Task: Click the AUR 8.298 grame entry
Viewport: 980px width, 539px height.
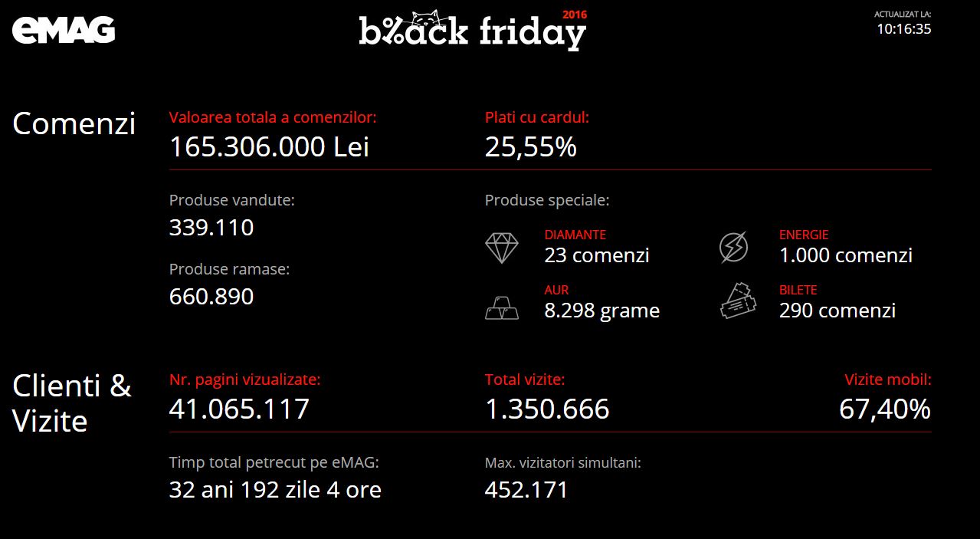Action: (x=602, y=302)
